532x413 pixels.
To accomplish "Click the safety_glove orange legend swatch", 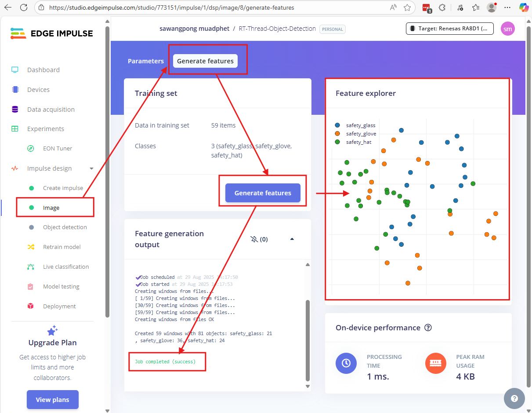I will [337, 134].
